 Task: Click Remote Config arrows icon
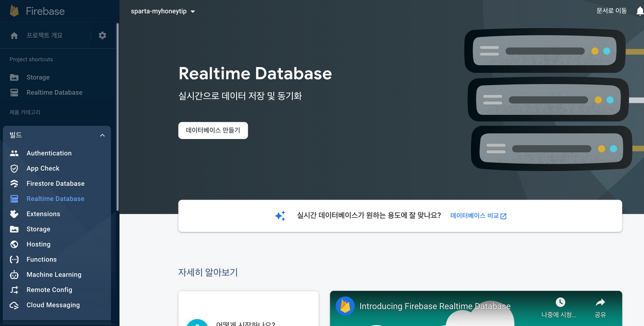[14, 290]
